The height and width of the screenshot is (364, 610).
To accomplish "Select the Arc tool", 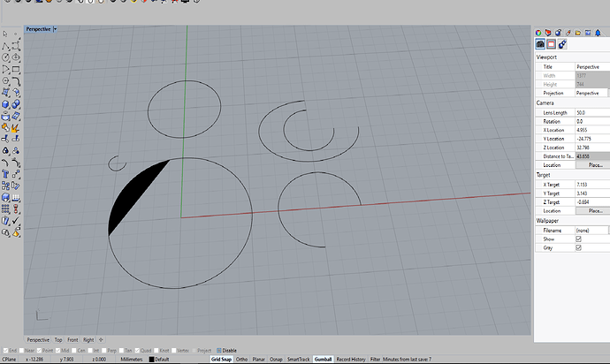I will [x=5, y=70].
